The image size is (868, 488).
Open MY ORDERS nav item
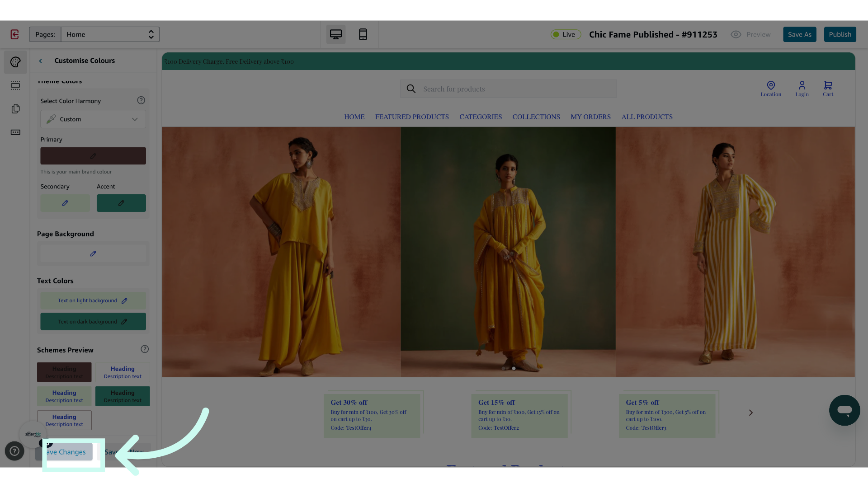click(x=590, y=117)
